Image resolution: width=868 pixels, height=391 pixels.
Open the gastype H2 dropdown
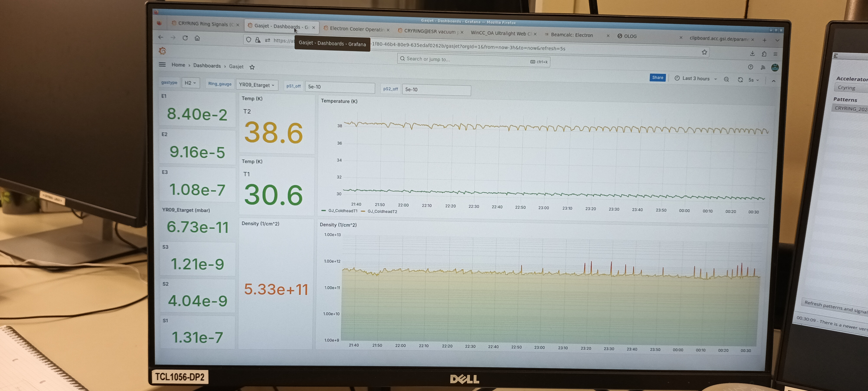190,83
